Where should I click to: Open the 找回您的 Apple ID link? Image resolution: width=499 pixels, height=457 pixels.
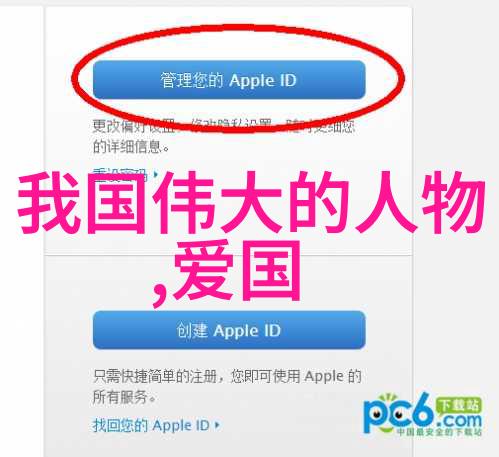tap(151, 426)
